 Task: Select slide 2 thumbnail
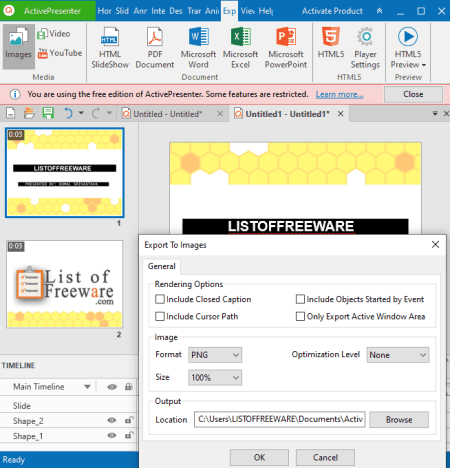point(65,284)
